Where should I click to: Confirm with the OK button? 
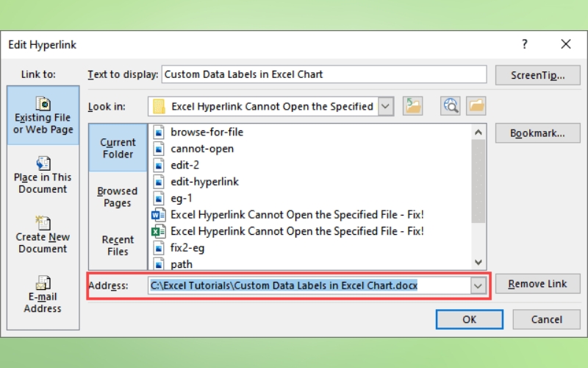(x=469, y=319)
